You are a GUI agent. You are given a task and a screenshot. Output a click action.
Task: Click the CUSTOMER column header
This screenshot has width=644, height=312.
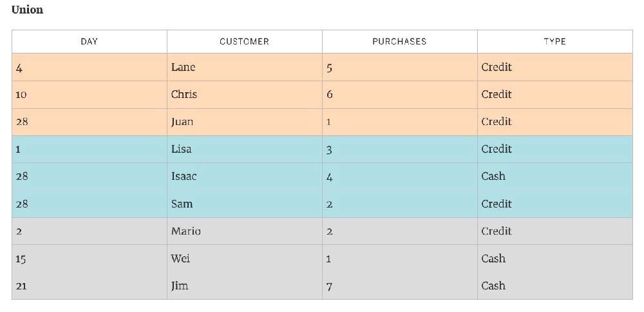[244, 41]
